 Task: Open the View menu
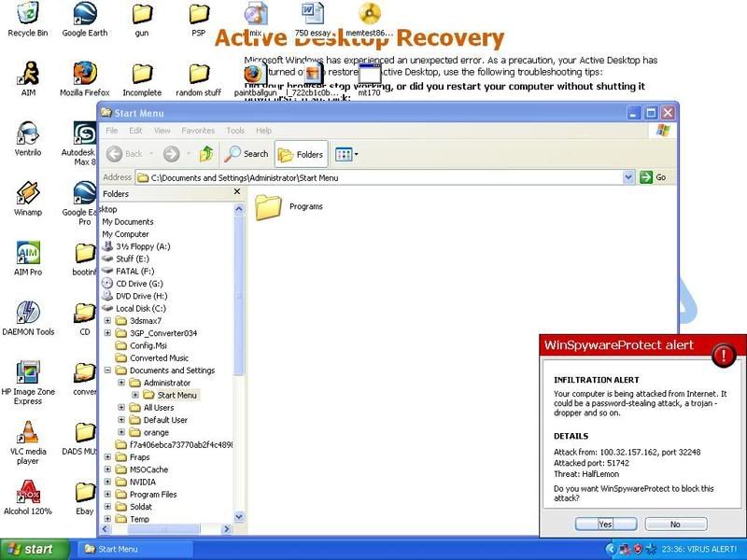pyautogui.click(x=162, y=131)
